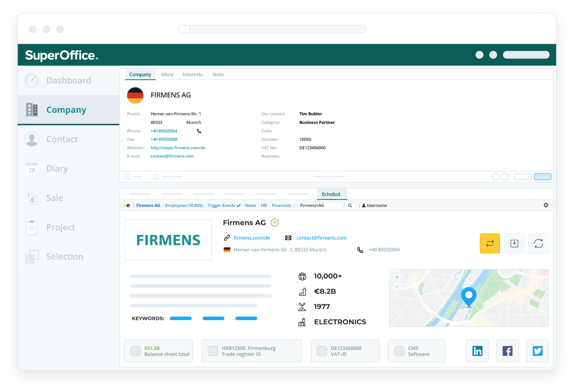Tick the CMS Software checkbox
This screenshot has height=392, width=574.
pyautogui.click(x=399, y=351)
